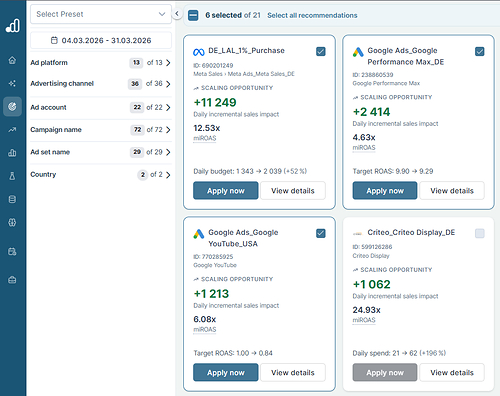The image size is (500, 396).
Task: Click miROAS label under 12.53x
Action: pyautogui.click(x=205, y=138)
